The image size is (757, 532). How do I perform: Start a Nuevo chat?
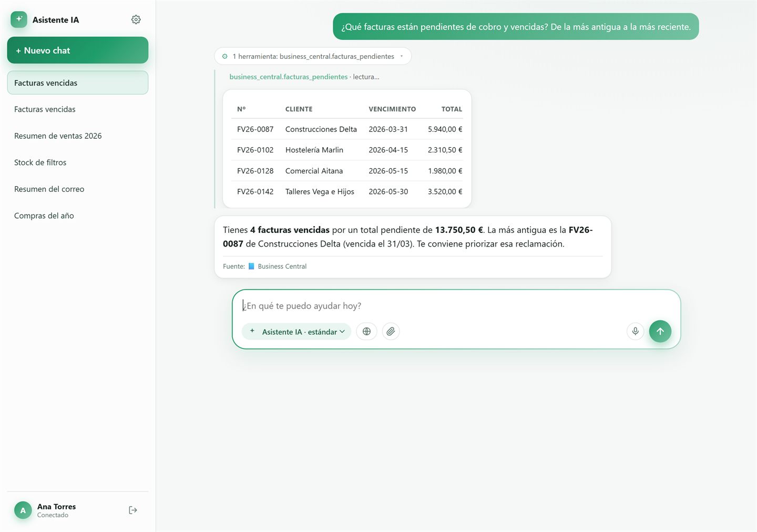point(78,50)
